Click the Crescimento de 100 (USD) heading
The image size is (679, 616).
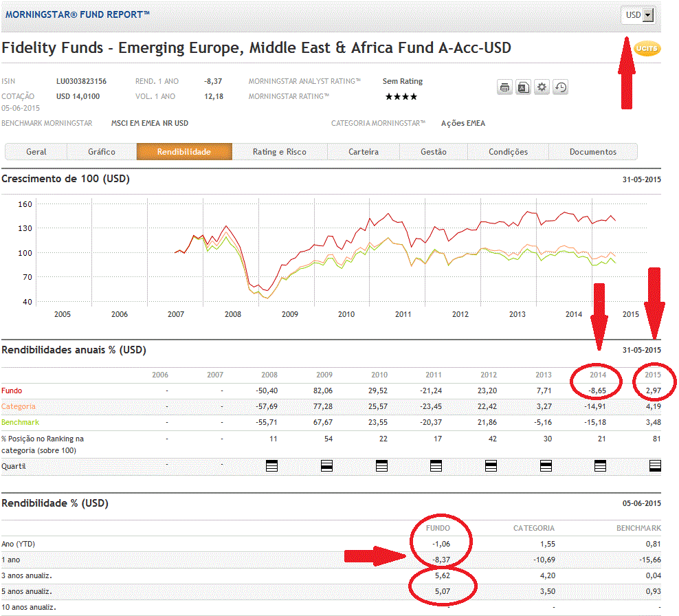point(65,179)
